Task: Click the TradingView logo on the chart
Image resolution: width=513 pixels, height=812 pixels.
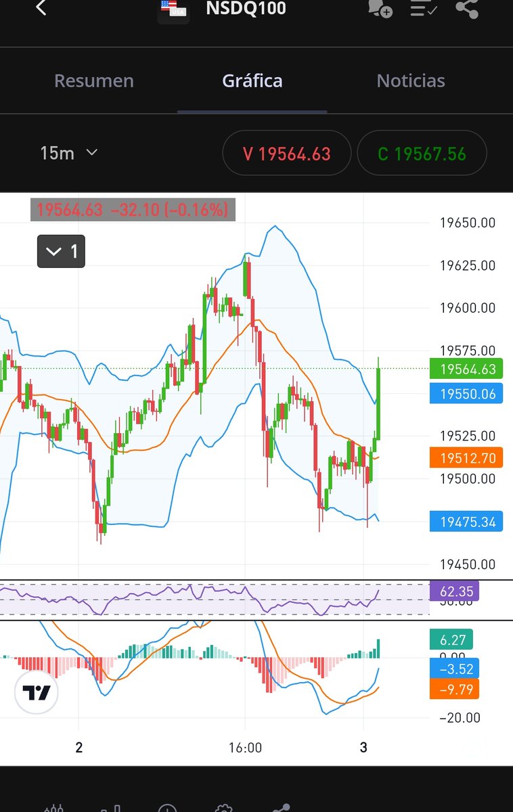Action: (37, 693)
